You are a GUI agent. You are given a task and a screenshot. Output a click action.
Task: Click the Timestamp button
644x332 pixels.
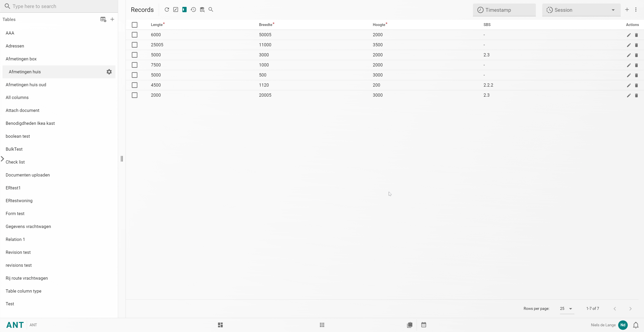[x=504, y=10]
